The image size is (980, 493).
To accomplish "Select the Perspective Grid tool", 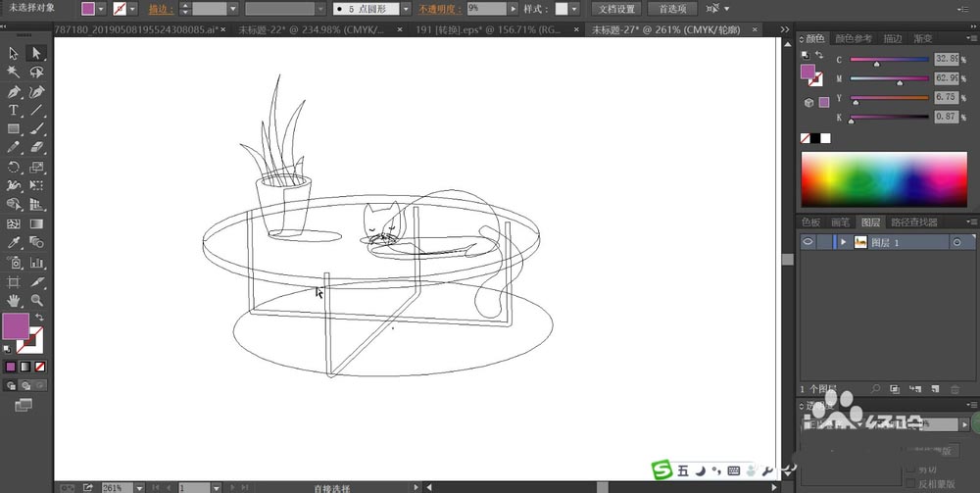I will click(x=36, y=204).
